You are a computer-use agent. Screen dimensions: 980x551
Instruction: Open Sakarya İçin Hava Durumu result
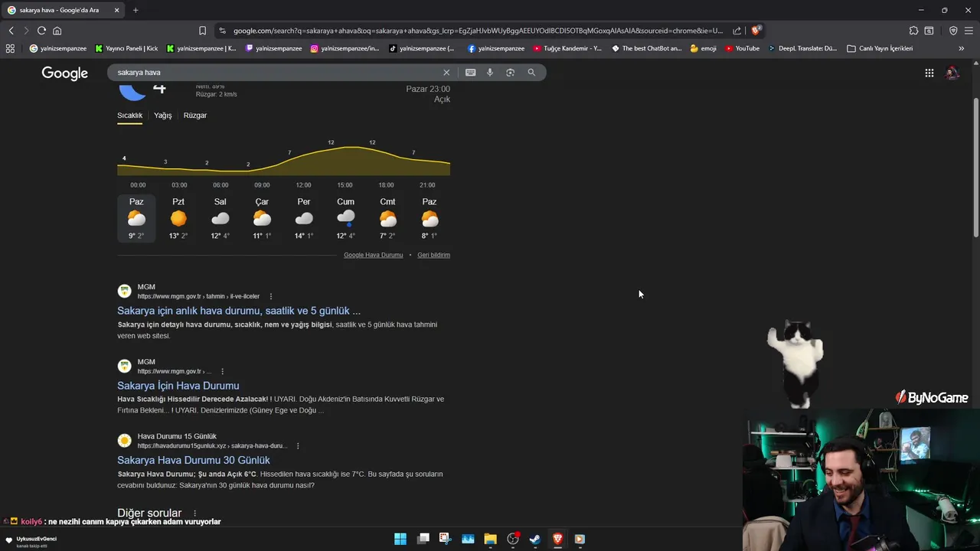pyautogui.click(x=178, y=386)
